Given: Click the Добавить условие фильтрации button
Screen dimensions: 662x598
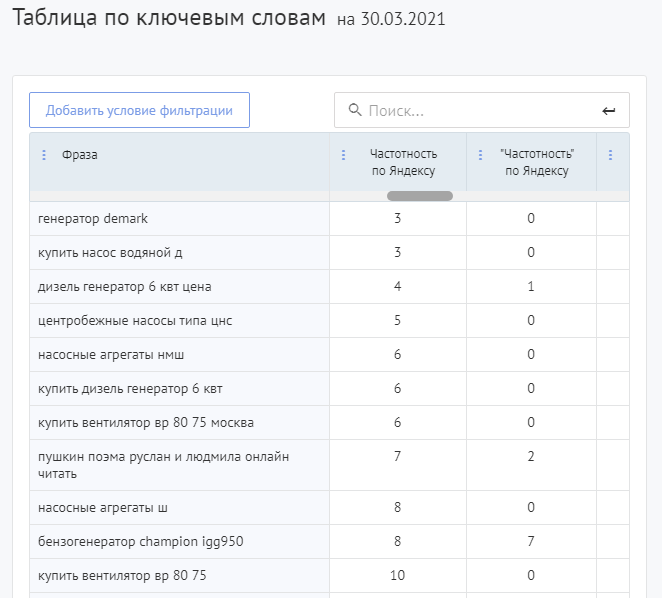Looking at the screenshot, I should coord(139,110).
